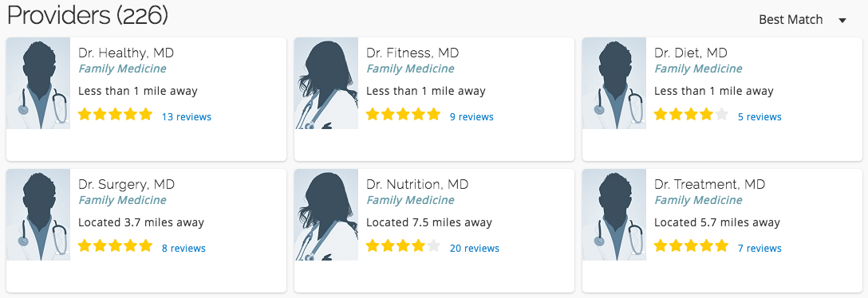The height and width of the screenshot is (298, 868).
Task: Click Dr. Diet's profile avatar image
Action: (614, 83)
